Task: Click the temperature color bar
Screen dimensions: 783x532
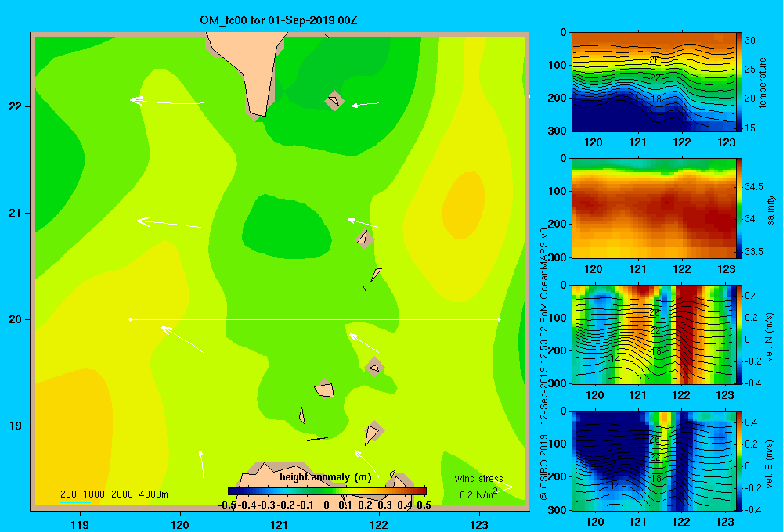Action: click(x=738, y=81)
